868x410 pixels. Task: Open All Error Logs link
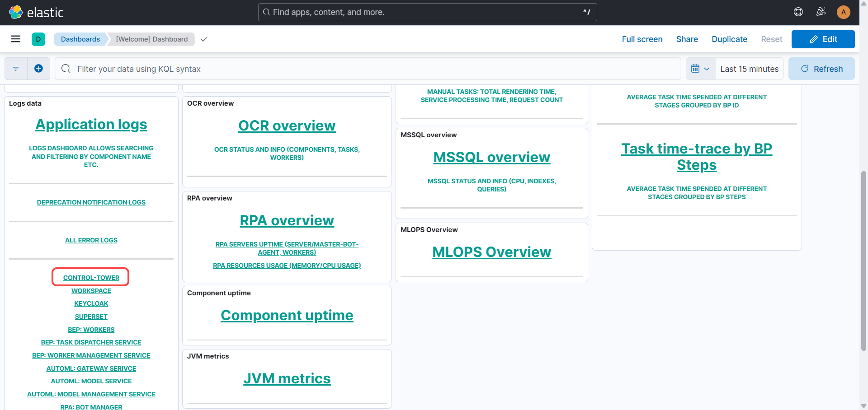(91, 240)
